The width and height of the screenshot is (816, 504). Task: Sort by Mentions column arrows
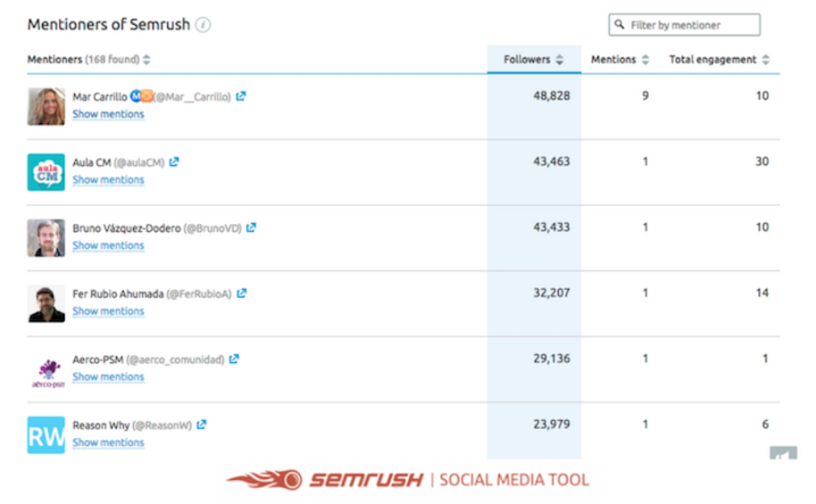pos(645,59)
